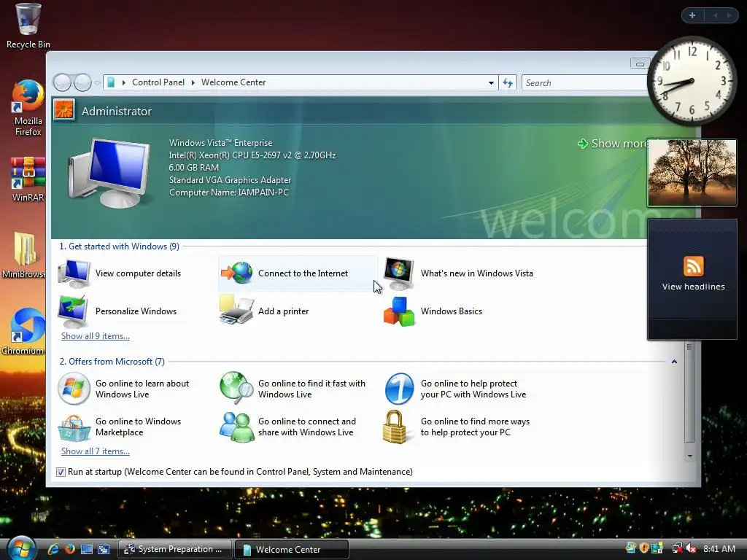Click the Back navigation button
The width and height of the screenshot is (747, 560).
point(62,83)
